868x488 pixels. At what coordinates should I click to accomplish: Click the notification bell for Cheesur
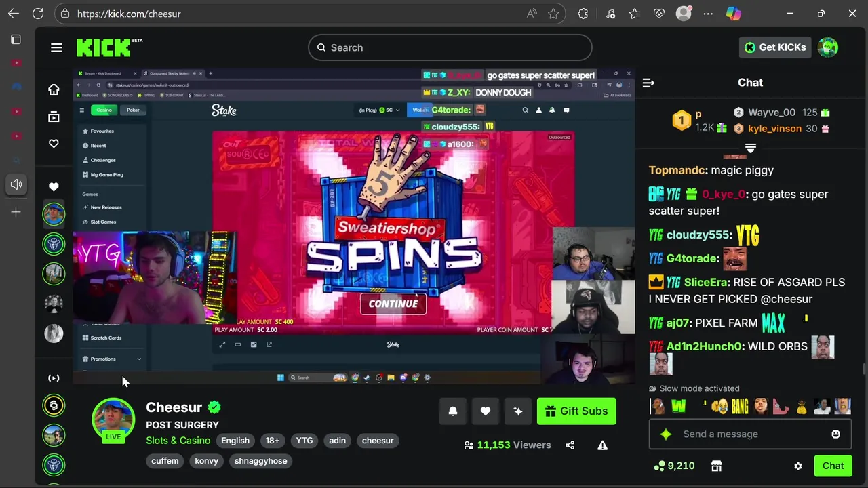453,411
